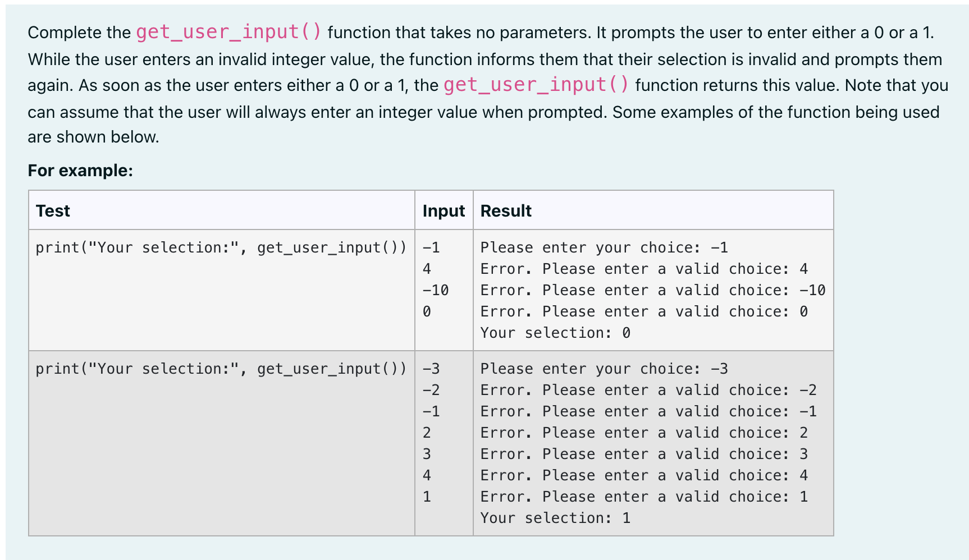
Task: Click 'Your selection: 1' in the second result
Action: (555, 517)
